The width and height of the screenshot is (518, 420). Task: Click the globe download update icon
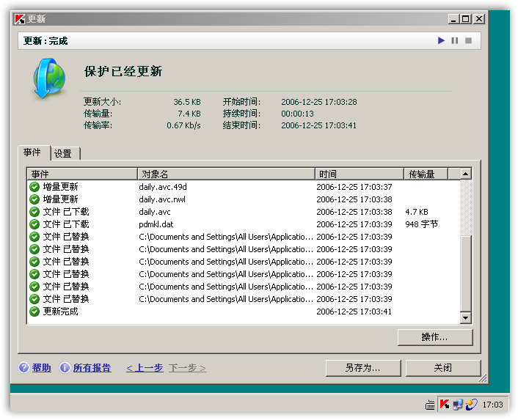point(50,79)
